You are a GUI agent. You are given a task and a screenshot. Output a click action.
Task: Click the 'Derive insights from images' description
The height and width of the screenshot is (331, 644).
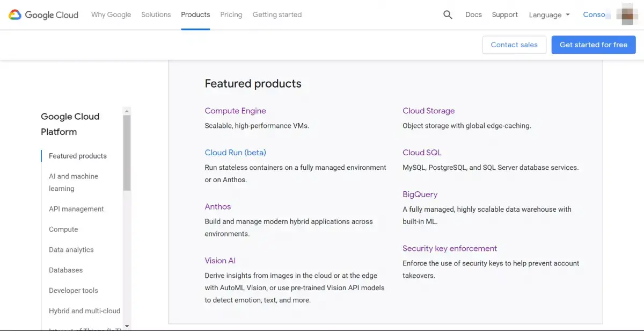[295, 288]
